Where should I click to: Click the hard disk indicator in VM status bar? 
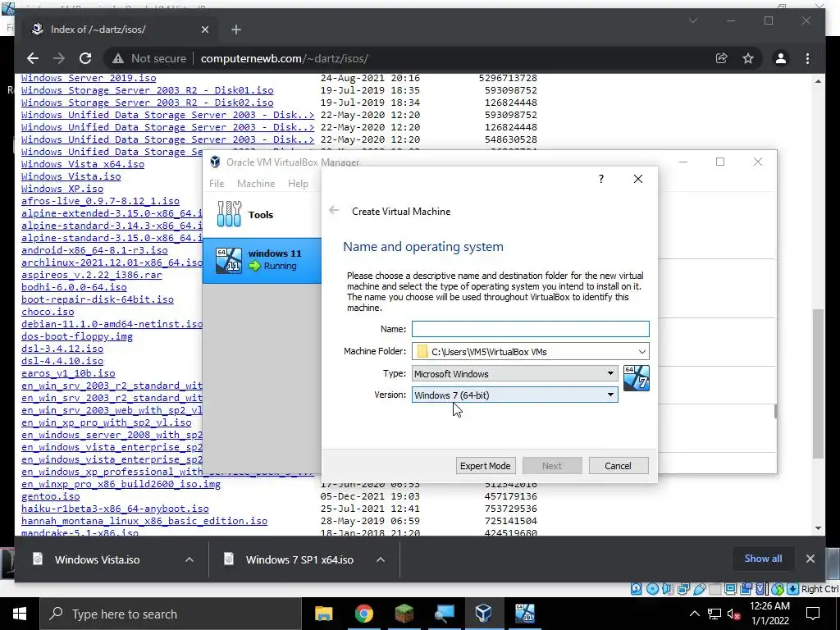coord(636,589)
